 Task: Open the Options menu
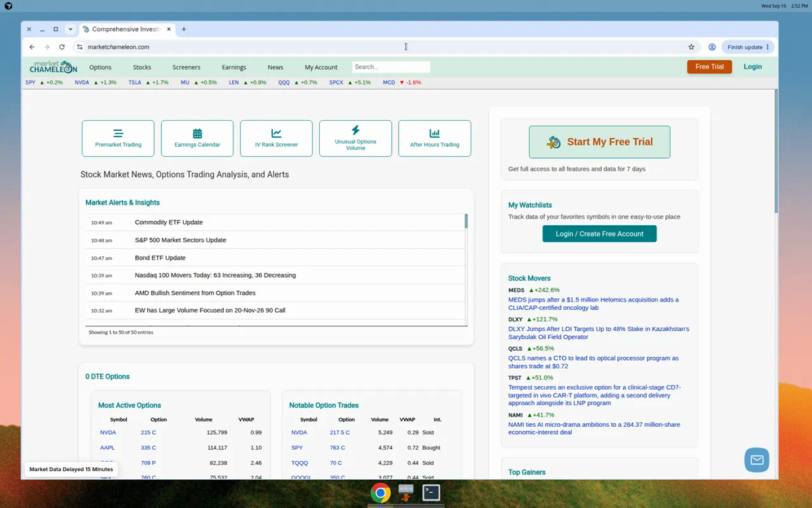click(x=100, y=67)
